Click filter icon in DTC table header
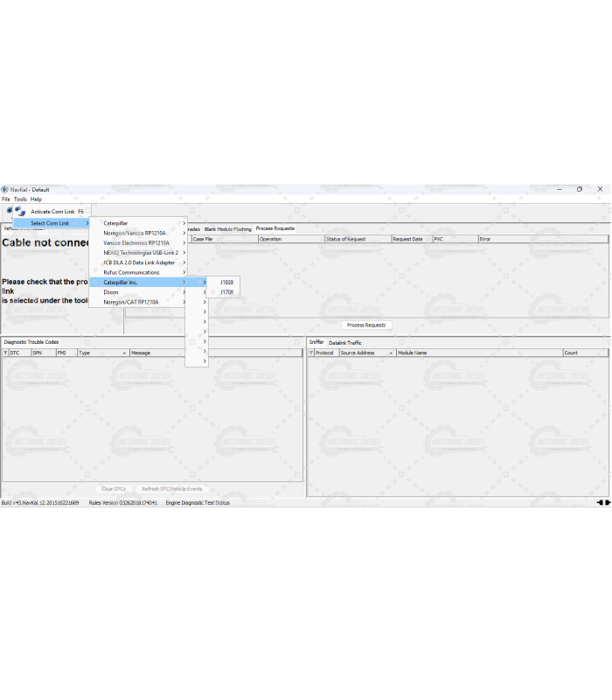The image size is (612, 700). (x=5, y=353)
